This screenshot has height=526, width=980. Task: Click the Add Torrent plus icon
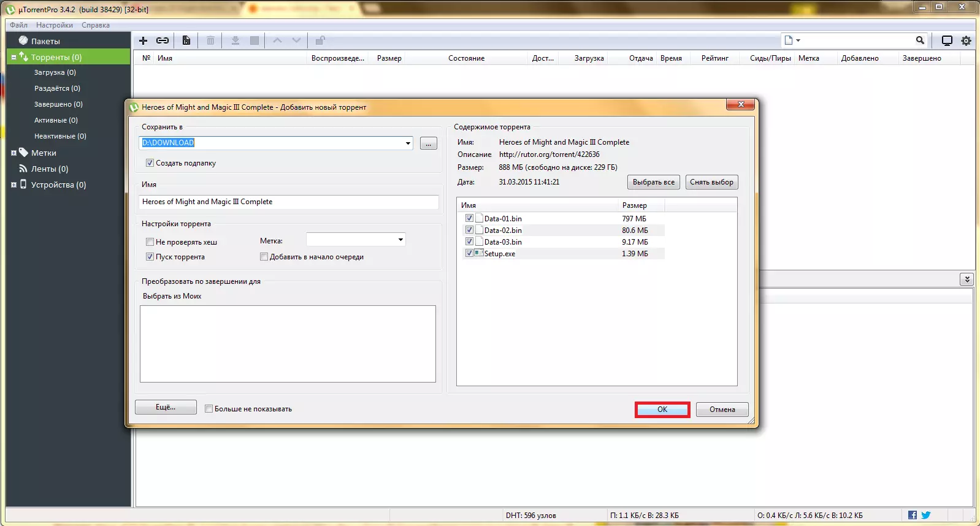pyautogui.click(x=143, y=40)
